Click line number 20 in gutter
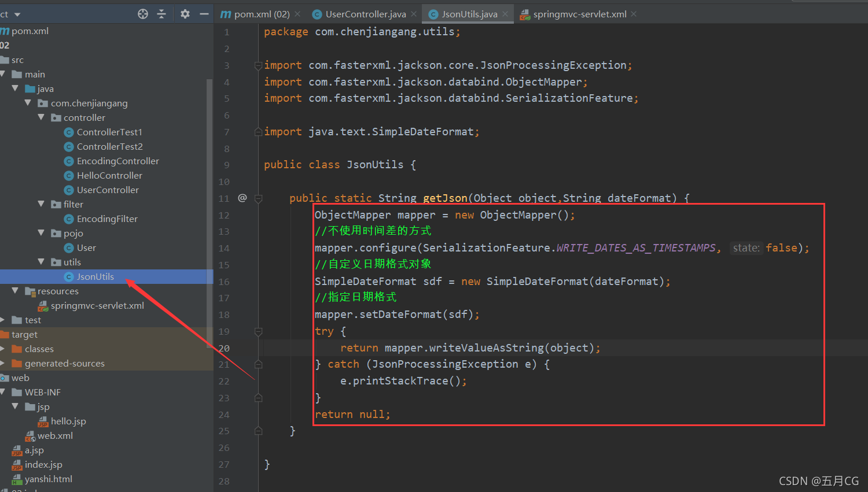This screenshot has width=868, height=492. 224,348
